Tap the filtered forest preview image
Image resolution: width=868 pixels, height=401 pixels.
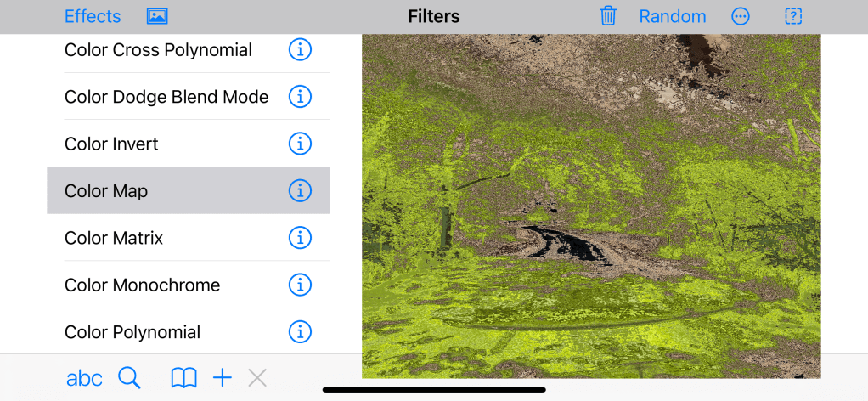pyautogui.click(x=591, y=206)
